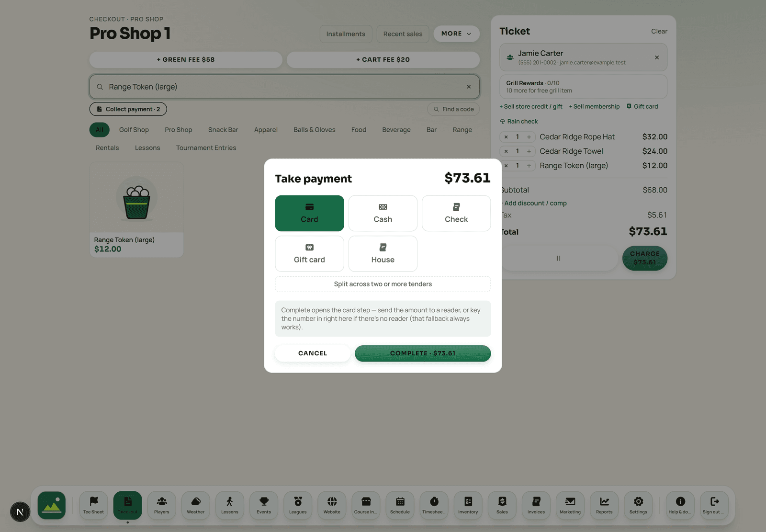
Task: Select Check as payment tender
Action: 456,213
